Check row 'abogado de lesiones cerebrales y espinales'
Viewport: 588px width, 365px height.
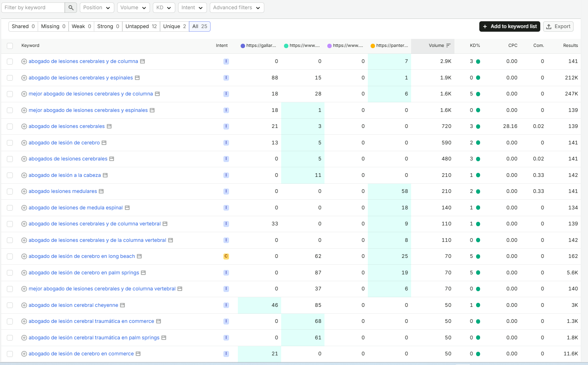click(x=10, y=78)
